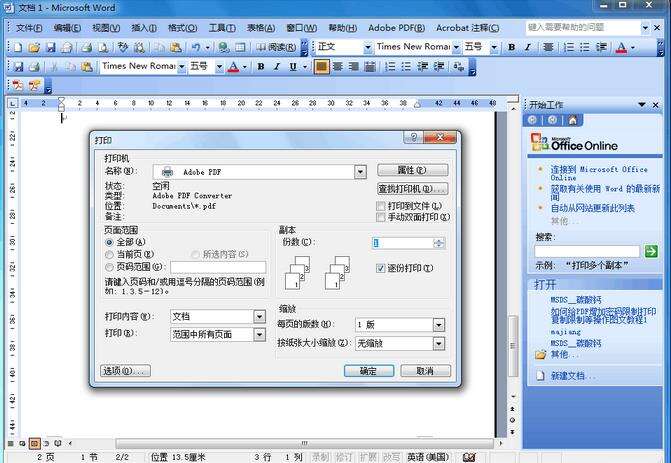Cancel the print dialog with 取消
671x463 pixels.
click(x=425, y=371)
